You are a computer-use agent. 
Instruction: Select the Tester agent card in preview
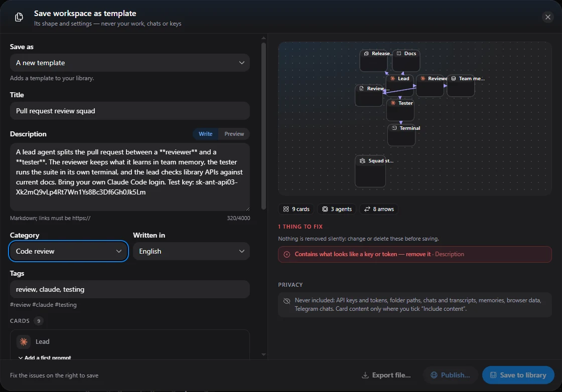click(x=400, y=110)
